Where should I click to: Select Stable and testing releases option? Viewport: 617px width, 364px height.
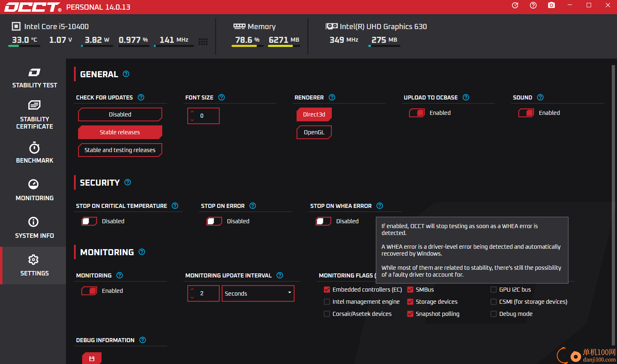(x=120, y=150)
